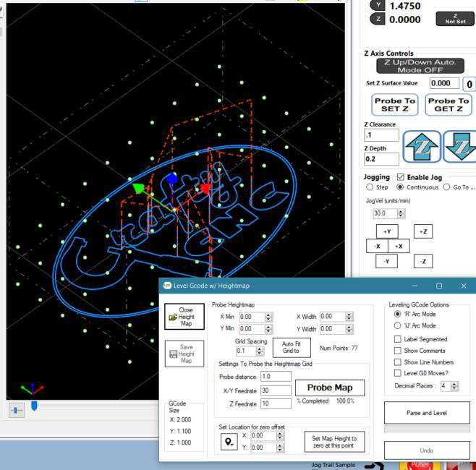Click the Probe distance input field
This screenshot has height=470, width=476.
pyautogui.click(x=276, y=376)
